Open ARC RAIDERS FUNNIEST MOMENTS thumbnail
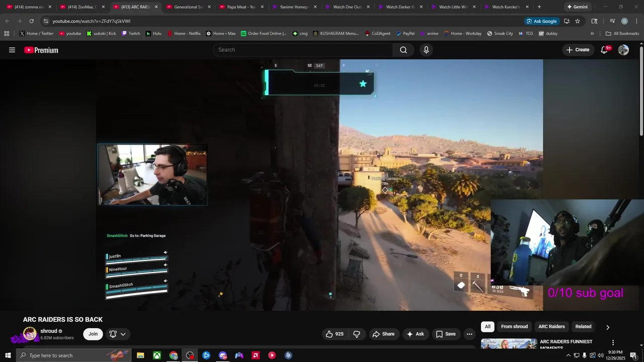This screenshot has width=644, height=362. [509, 344]
